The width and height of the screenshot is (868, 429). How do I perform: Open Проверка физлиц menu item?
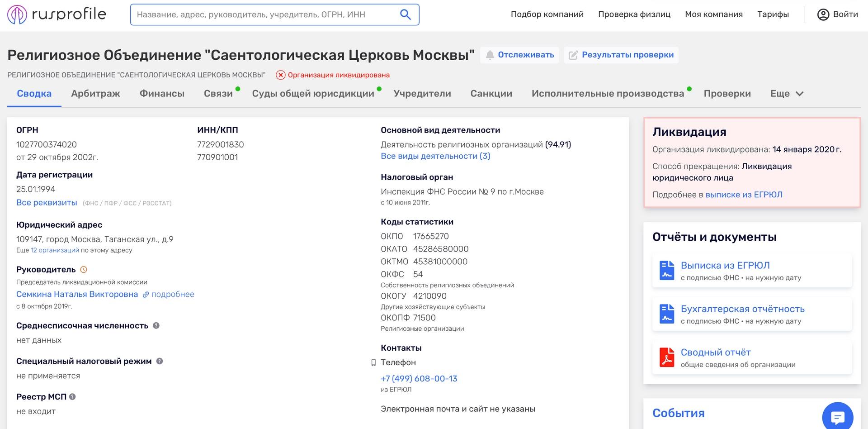(634, 14)
